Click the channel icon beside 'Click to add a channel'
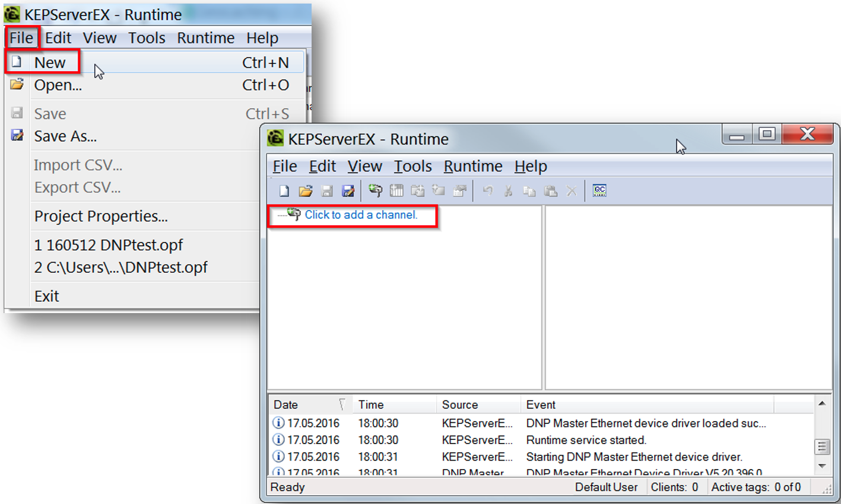 [x=294, y=214]
